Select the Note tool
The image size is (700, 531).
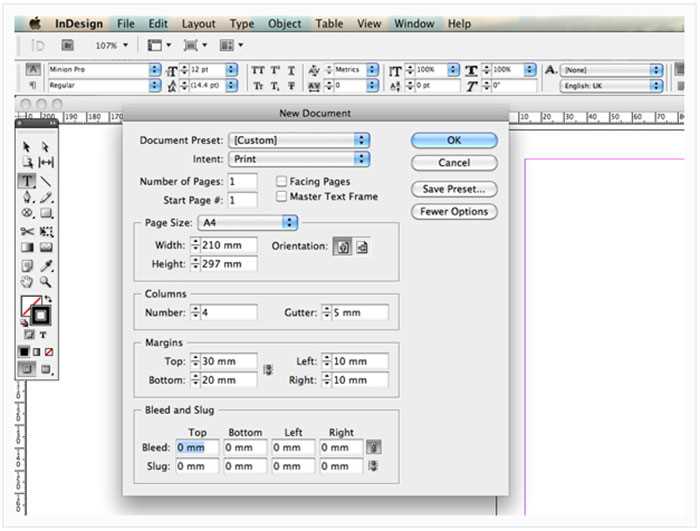click(x=27, y=266)
